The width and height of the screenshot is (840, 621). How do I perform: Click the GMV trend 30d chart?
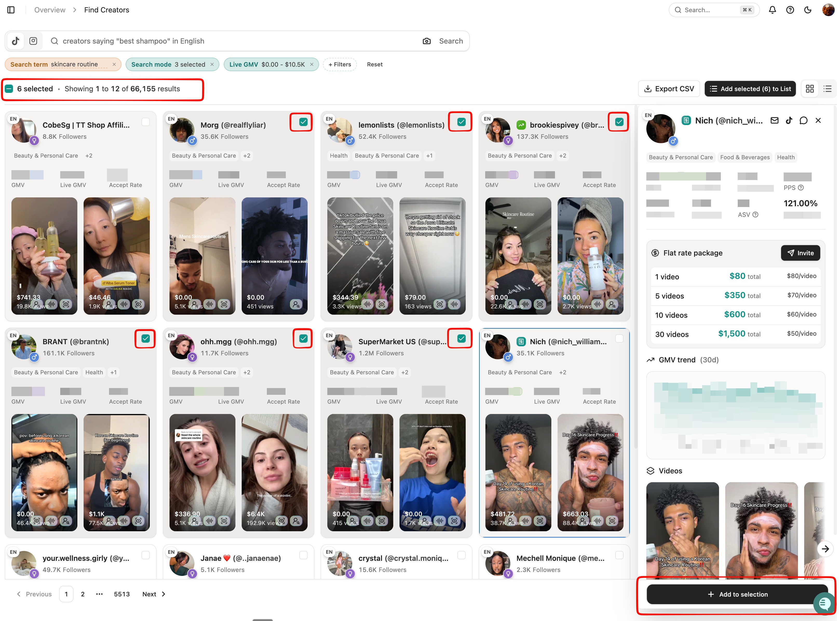coord(735,415)
